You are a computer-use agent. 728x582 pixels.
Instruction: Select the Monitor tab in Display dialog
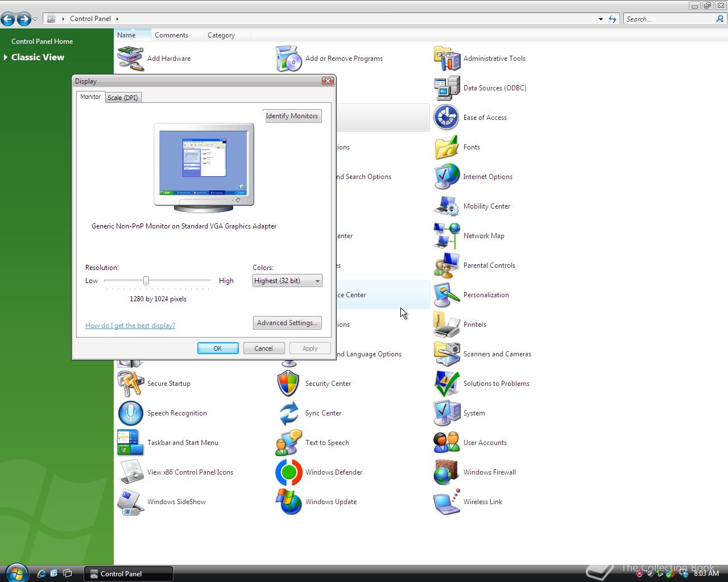pyautogui.click(x=90, y=97)
